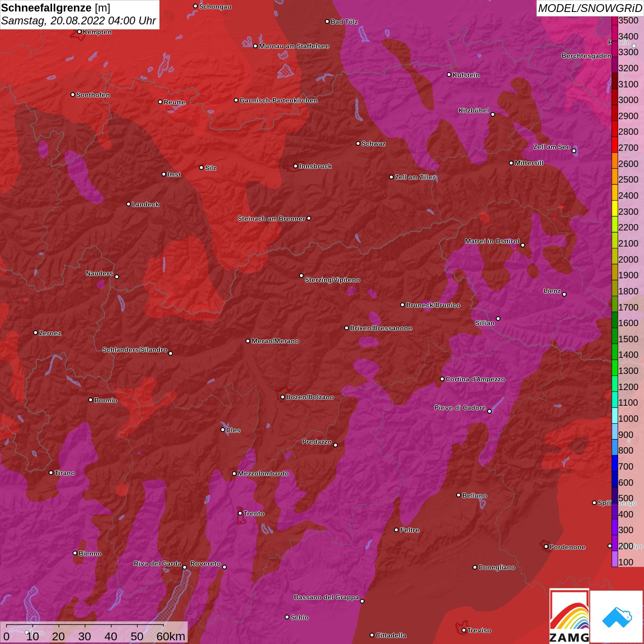
Task: Select the 'Zell am See' label
Action: click(x=552, y=147)
